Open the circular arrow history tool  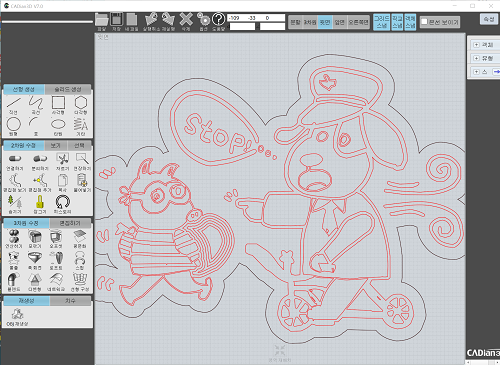click(62, 202)
